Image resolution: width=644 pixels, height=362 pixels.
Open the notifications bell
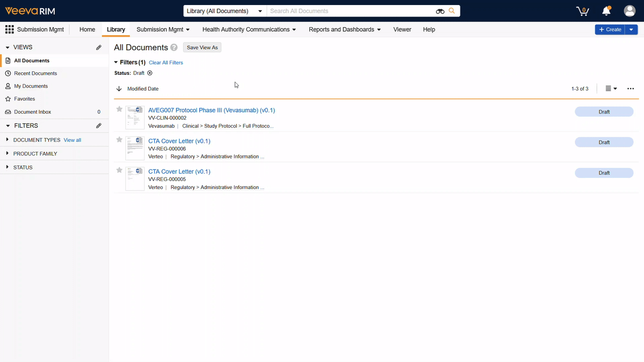click(606, 11)
